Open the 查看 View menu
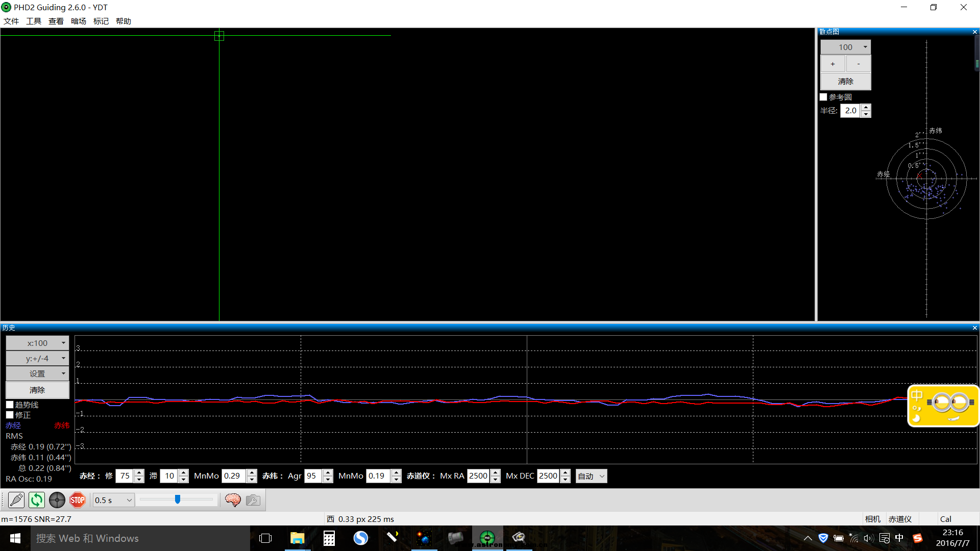The image size is (980, 551). (x=56, y=21)
